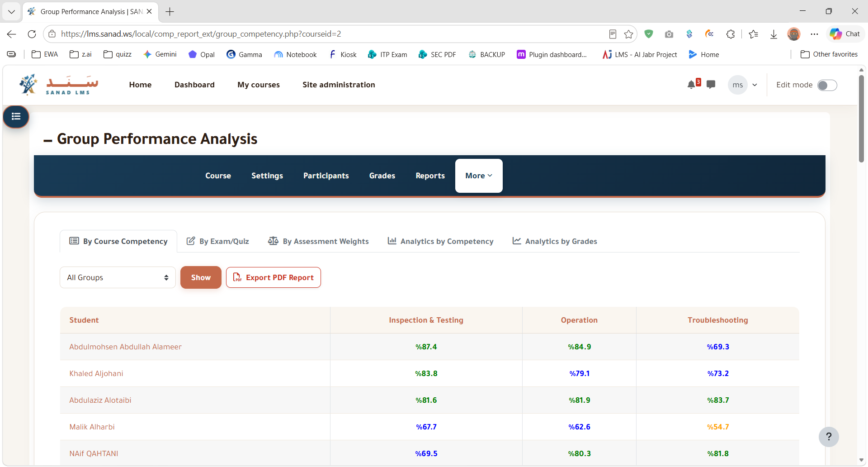This screenshot has height=467, width=868.
Task: Open the course index drawer button
Action: click(16, 117)
